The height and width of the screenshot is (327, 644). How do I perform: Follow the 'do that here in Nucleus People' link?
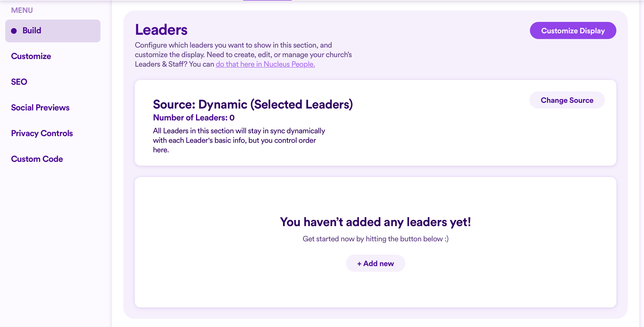coord(265,64)
